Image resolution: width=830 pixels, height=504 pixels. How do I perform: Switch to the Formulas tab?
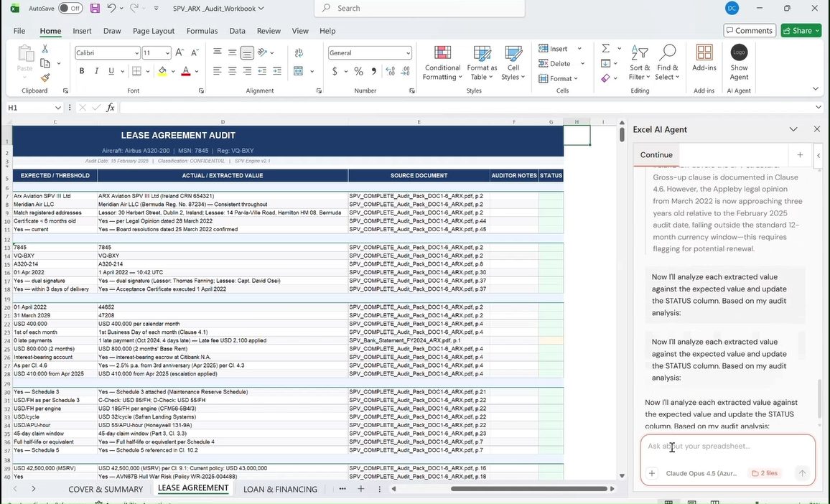pyautogui.click(x=202, y=31)
